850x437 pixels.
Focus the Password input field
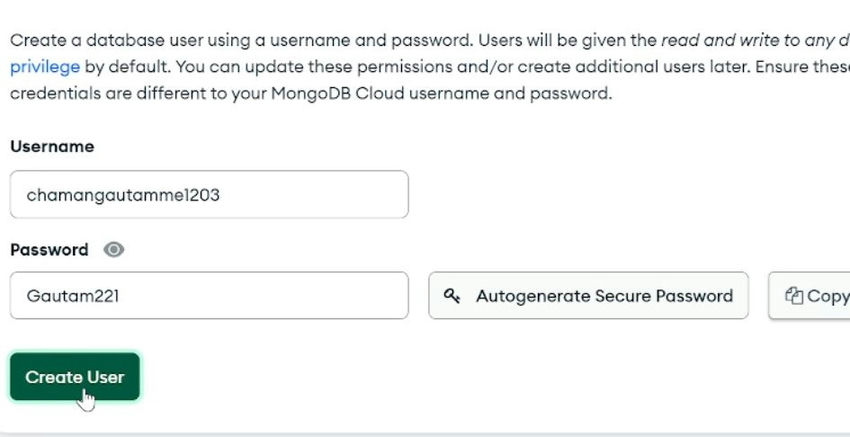tap(209, 295)
